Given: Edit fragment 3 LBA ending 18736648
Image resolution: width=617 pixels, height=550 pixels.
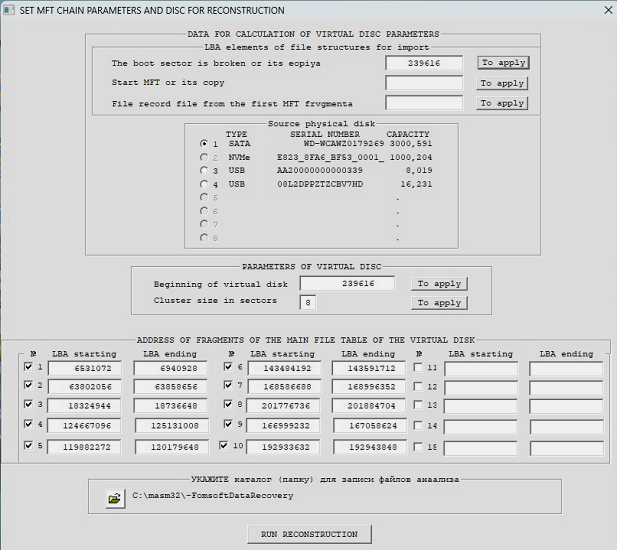Looking at the screenshot, I should click(171, 406).
